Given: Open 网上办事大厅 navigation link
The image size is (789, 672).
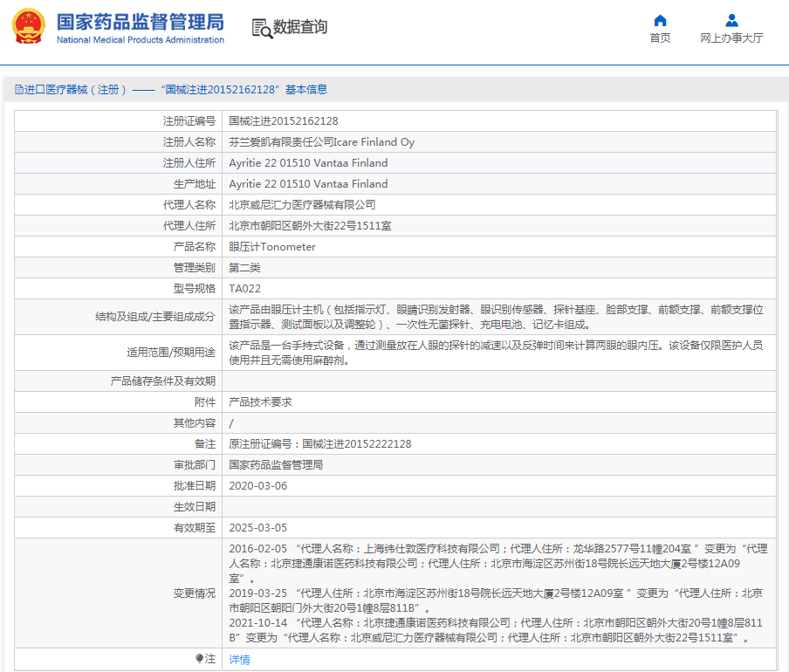Looking at the screenshot, I should click(731, 38).
